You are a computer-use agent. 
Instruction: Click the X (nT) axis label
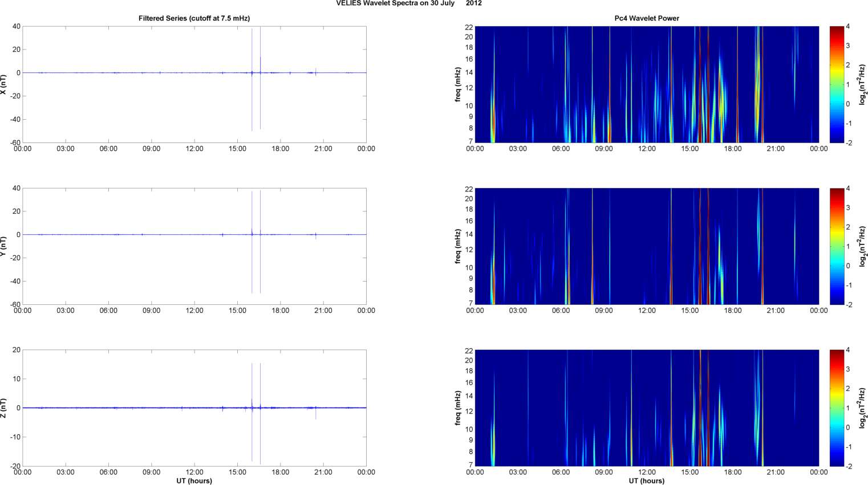pyautogui.click(x=3, y=84)
